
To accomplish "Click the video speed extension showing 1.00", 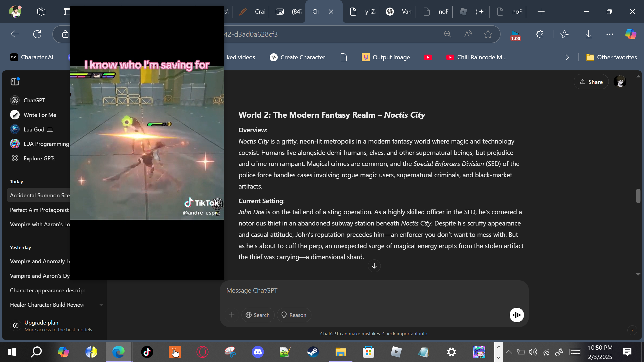I will (x=515, y=35).
